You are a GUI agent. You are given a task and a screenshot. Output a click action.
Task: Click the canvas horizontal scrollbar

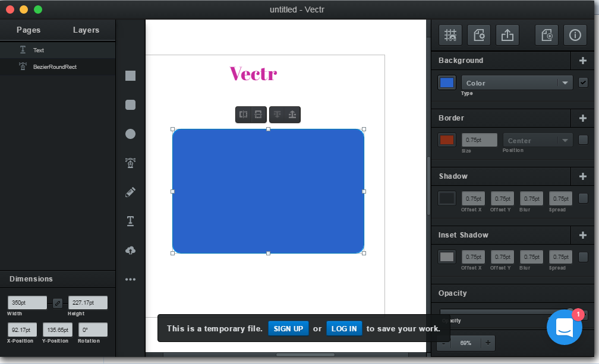pyautogui.click(x=305, y=355)
